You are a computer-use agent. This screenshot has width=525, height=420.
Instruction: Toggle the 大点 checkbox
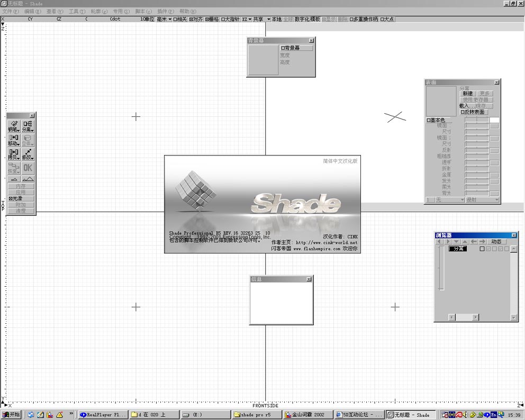387,20
